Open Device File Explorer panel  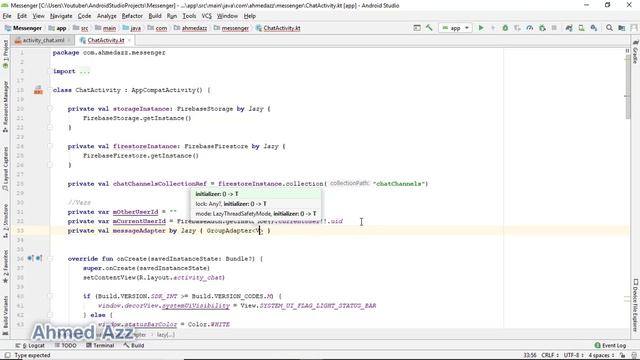(x=635, y=305)
